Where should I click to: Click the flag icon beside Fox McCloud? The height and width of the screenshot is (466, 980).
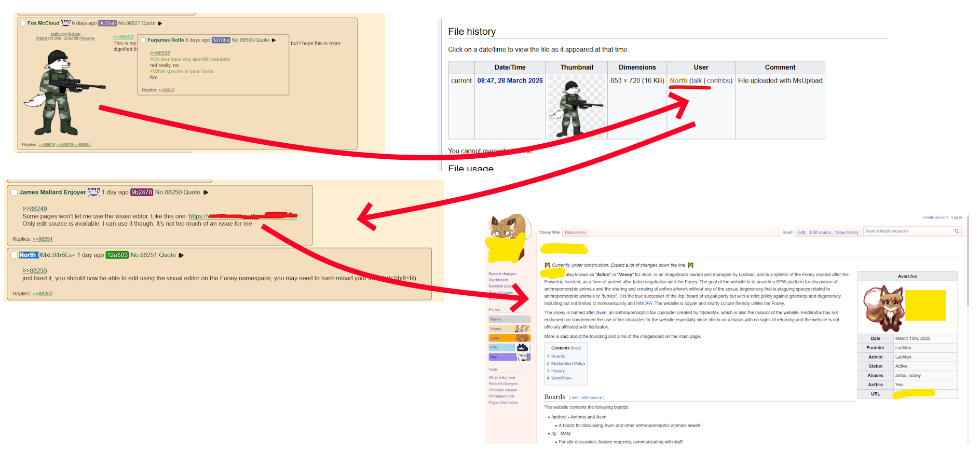pyautogui.click(x=65, y=23)
